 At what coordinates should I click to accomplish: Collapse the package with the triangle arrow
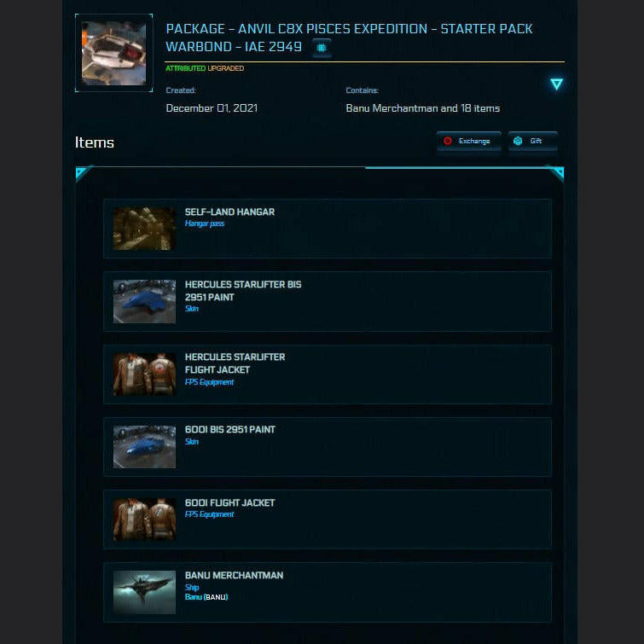(556, 84)
